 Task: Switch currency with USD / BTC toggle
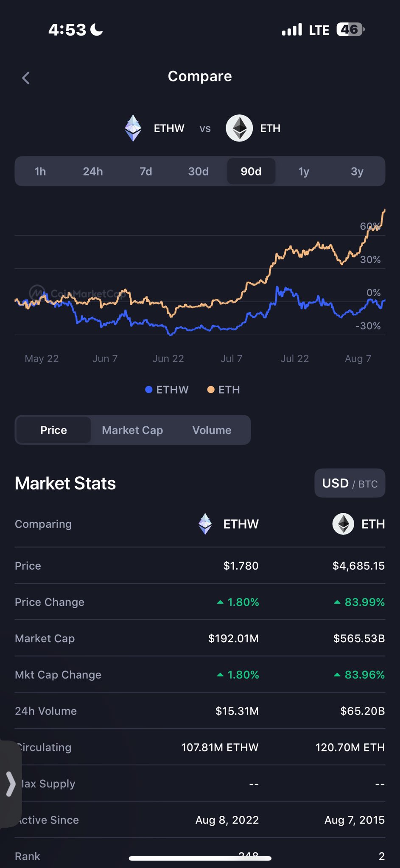click(x=350, y=483)
